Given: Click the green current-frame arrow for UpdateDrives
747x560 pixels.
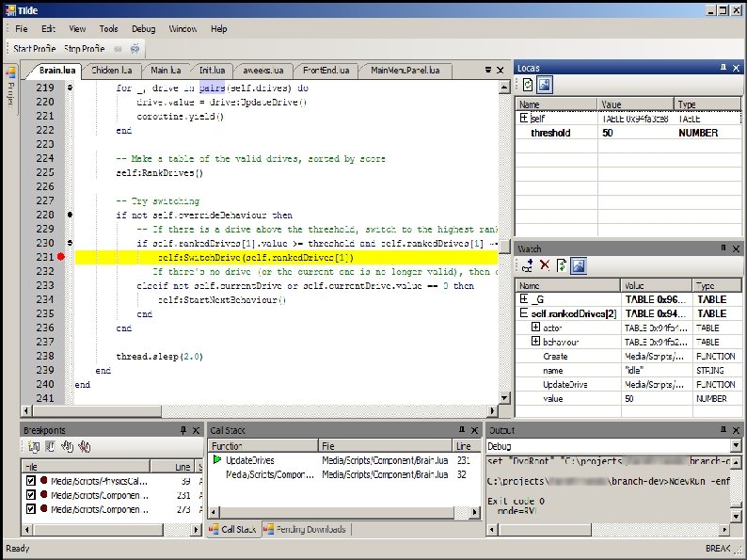Looking at the screenshot, I should [217, 460].
